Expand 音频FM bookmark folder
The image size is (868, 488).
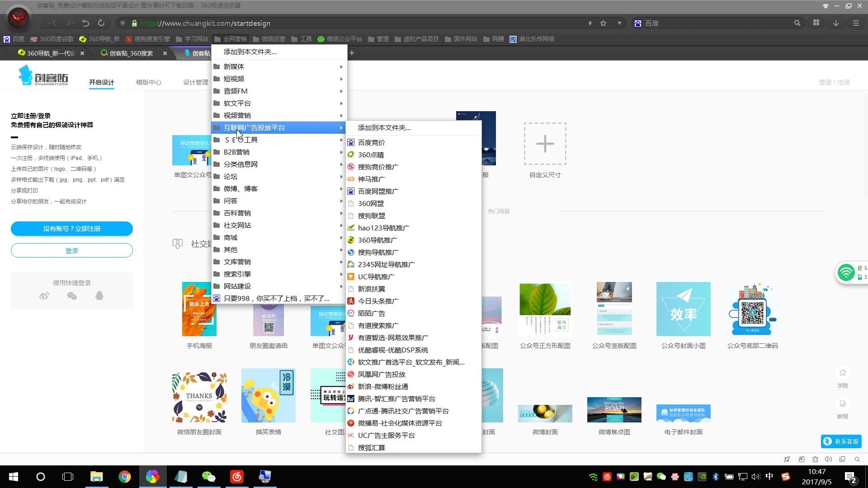click(x=278, y=91)
